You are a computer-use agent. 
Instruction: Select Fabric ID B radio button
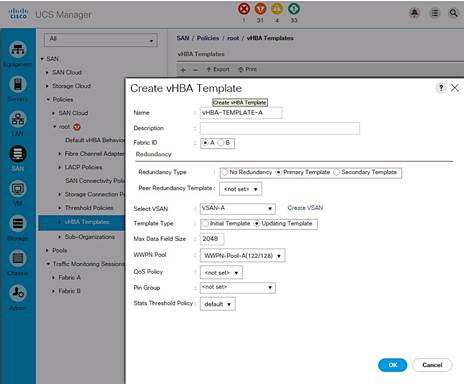pyautogui.click(x=220, y=143)
